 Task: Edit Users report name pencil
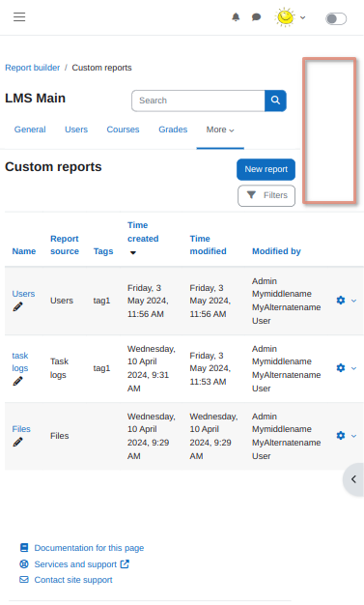[x=17, y=306]
